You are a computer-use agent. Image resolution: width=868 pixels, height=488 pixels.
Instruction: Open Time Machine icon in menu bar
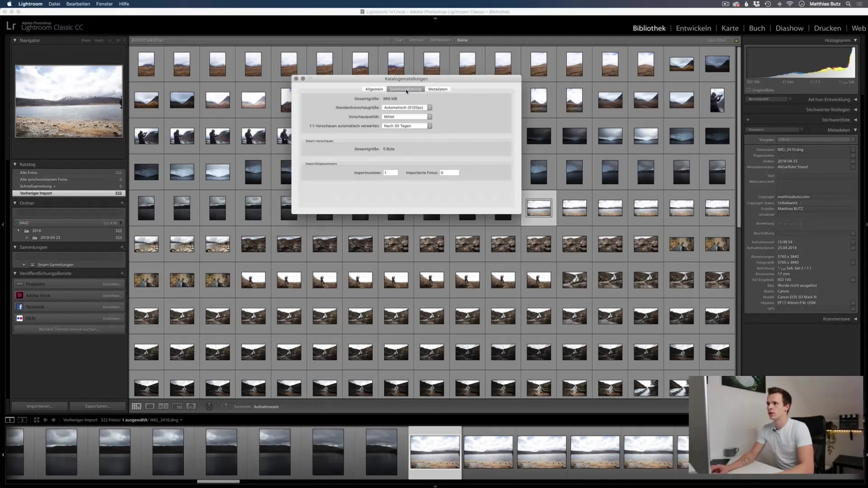768,4
